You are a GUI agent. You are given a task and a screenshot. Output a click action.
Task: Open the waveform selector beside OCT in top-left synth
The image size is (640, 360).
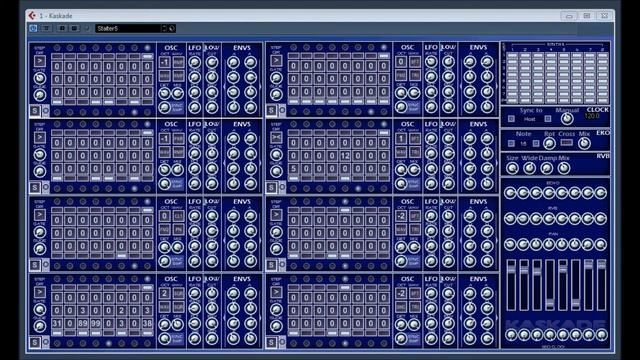pos(178,62)
